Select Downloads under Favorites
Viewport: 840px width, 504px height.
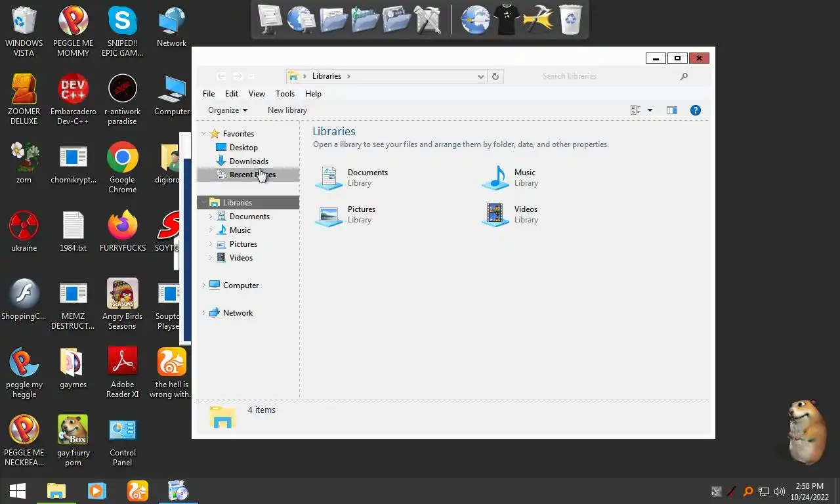pyautogui.click(x=249, y=161)
